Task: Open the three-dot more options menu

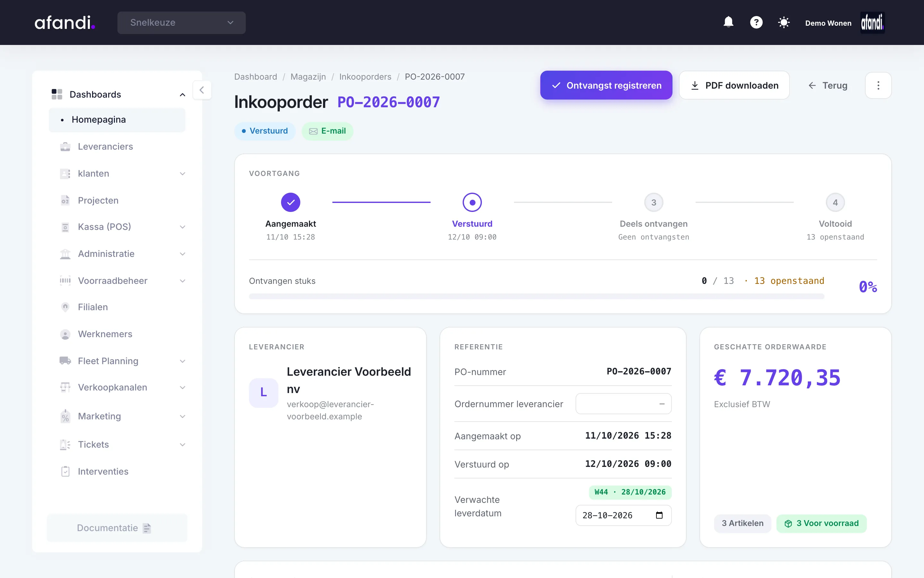Action: [x=878, y=85]
